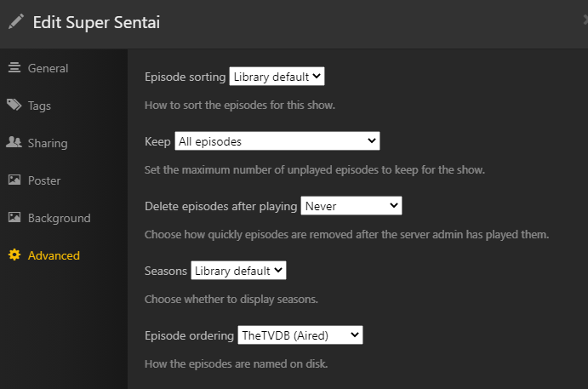Switch to the General tab
Screen dimensions: 588x389
pyautogui.click(x=48, y=68)
